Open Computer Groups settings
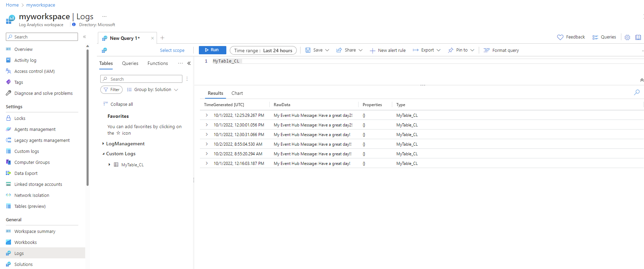Image resolution: width=644 pixels, height=269 pixels. (x=32, y=162)
